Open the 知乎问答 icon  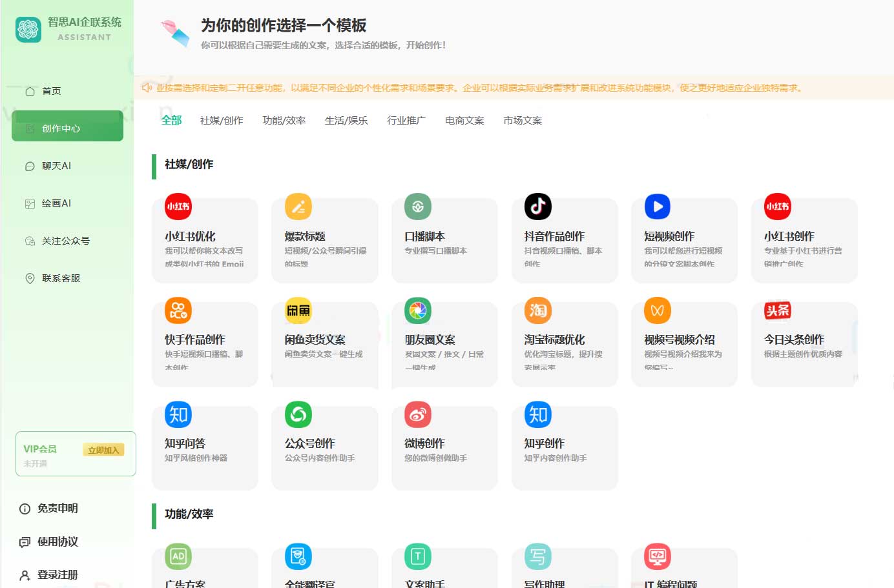(178, 414)
